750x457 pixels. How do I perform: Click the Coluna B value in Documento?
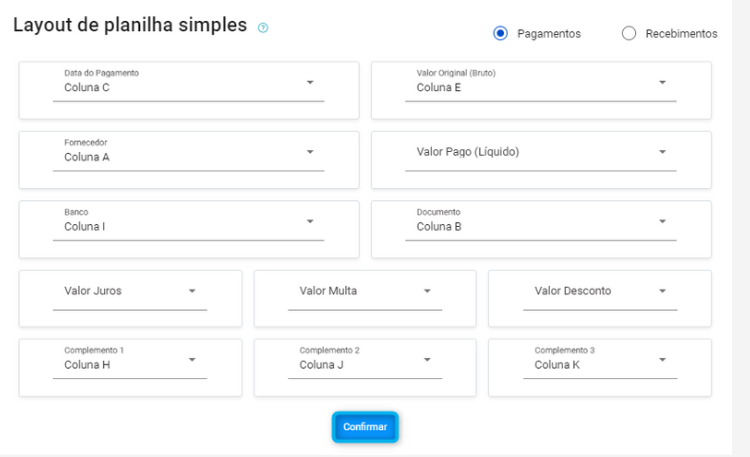point(439,226)
